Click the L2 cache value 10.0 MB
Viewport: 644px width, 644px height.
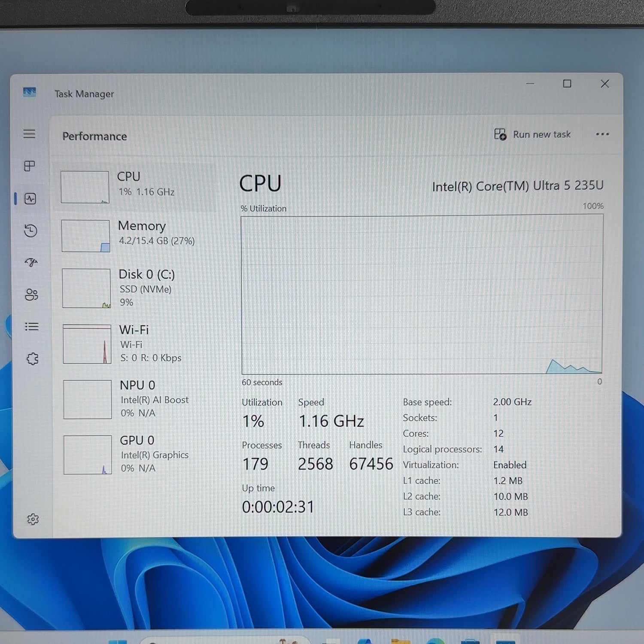511,497
